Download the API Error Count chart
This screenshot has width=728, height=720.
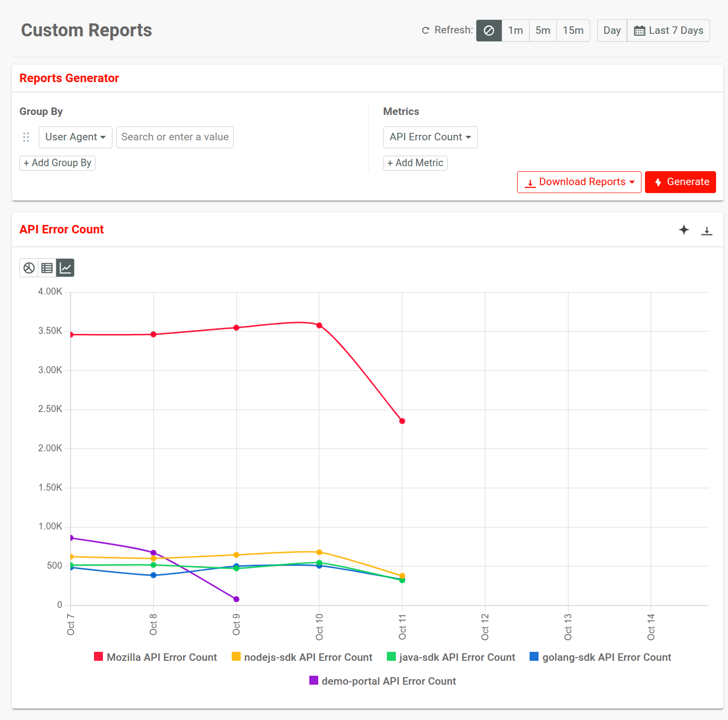click(x=707, y=230)
